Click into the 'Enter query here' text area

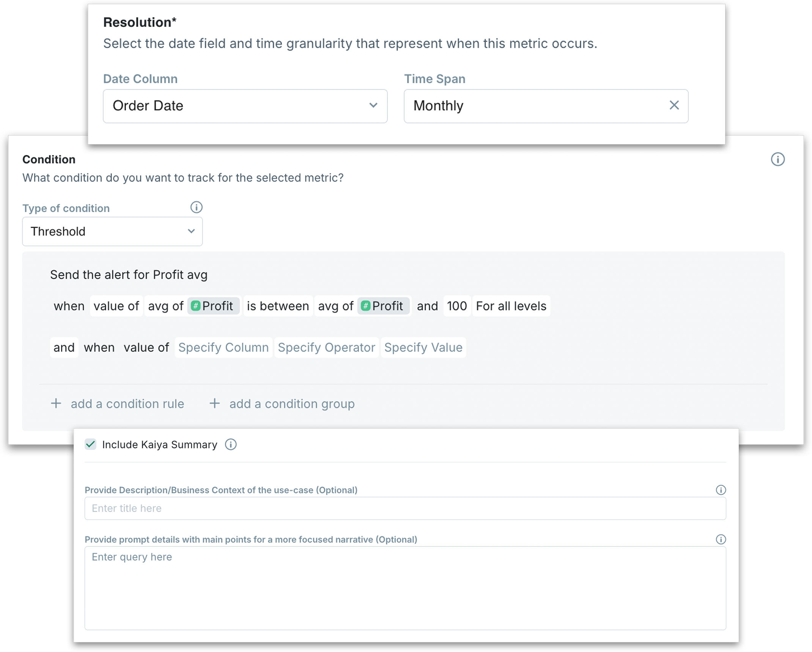point(405,588)
